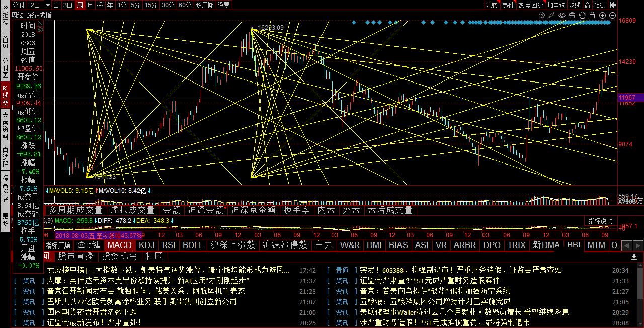Toggle the chart lock icon

pyautogui.click(x=592, y=16)
